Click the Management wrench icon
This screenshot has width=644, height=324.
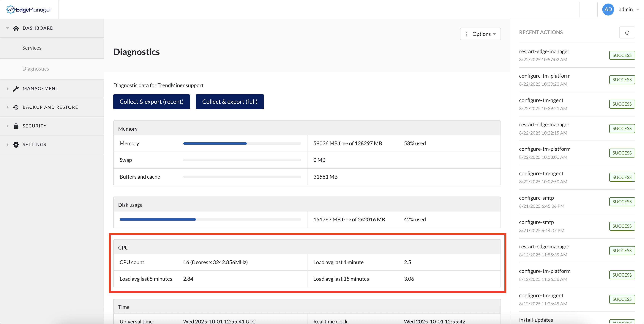(x=16, y=89)
